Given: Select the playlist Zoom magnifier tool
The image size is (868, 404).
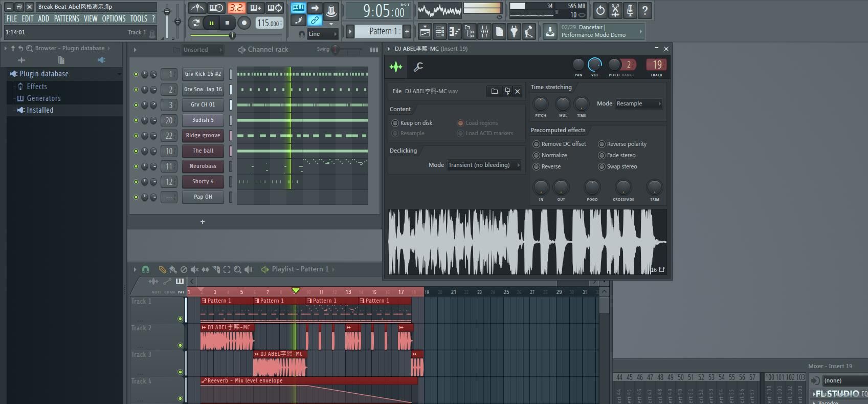Looking at the screenshot, I should [x=237, y=269].
